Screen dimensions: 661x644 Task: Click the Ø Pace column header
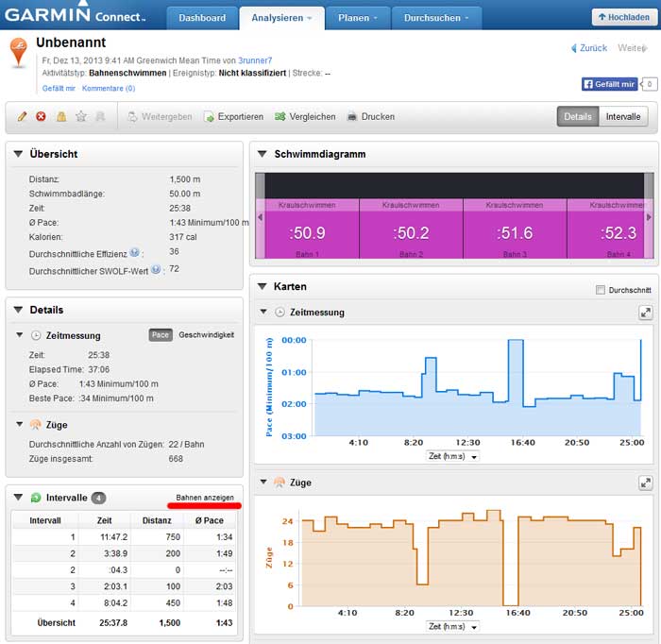209,521
